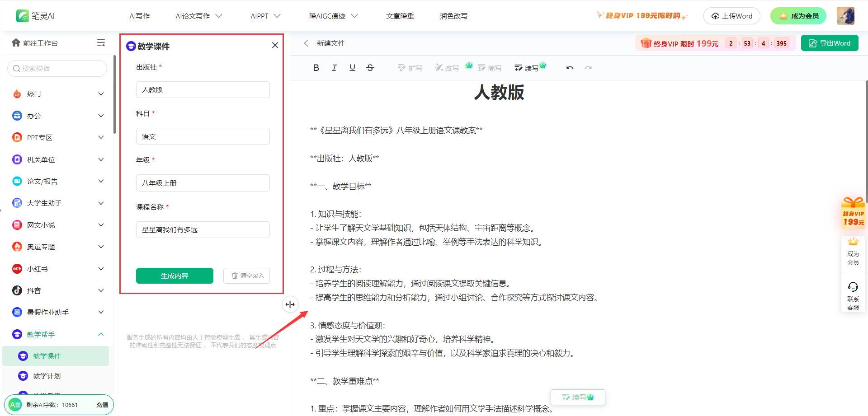Click the undo arrow in the toolbar
868x416 pixels.
570,68
